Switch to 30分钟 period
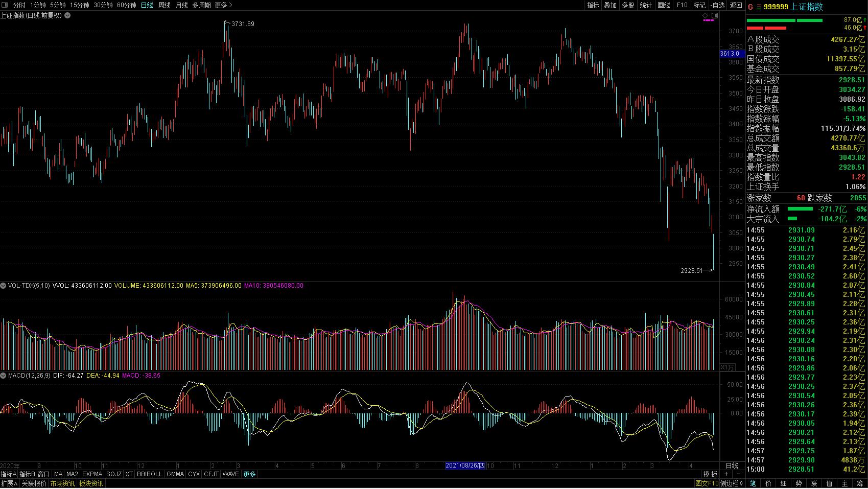The width and height of the screenshot is (868, 489). 103,5
